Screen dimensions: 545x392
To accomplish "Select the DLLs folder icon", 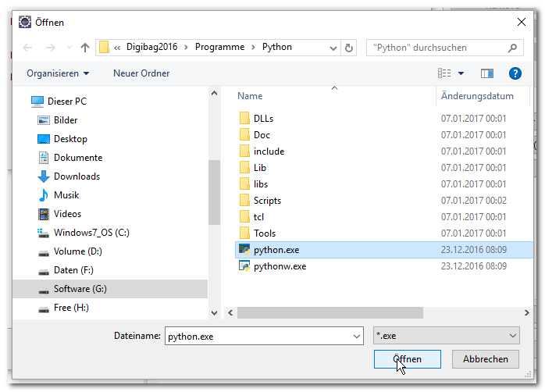I will [x=244, y=118].
